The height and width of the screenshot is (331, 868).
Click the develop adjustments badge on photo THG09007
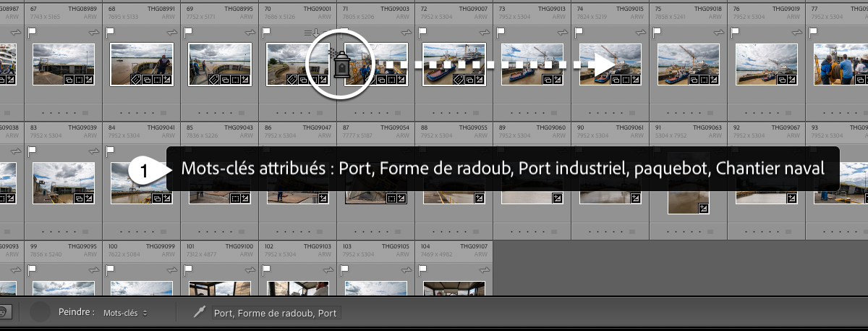pyautogui.click(x=480, y=79)
